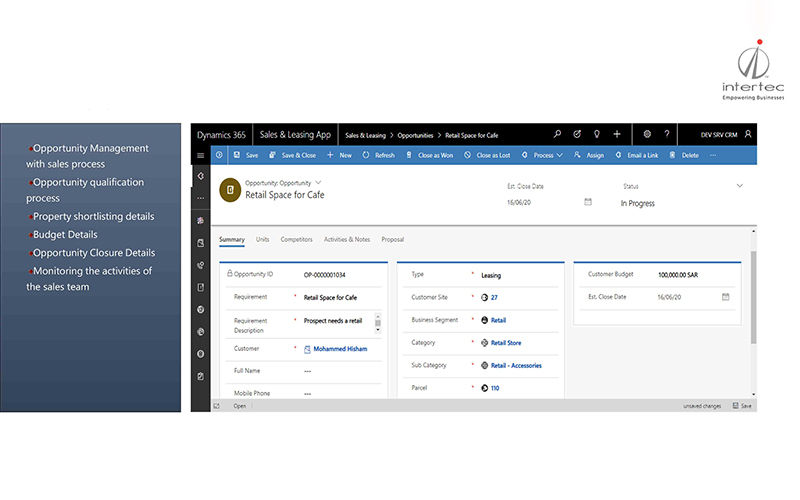
Task: Open Retail - Accessories sub category link
Action: [x=516, y=365]
